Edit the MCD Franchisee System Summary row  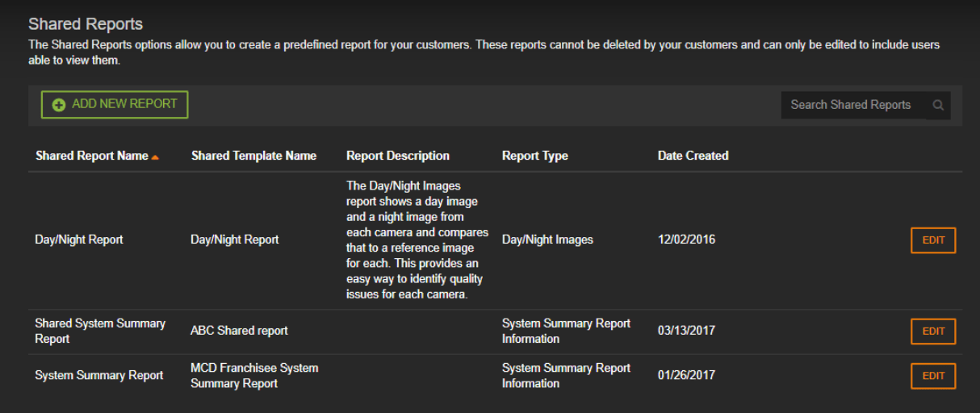pyautogui.click(x=933, y=376)
